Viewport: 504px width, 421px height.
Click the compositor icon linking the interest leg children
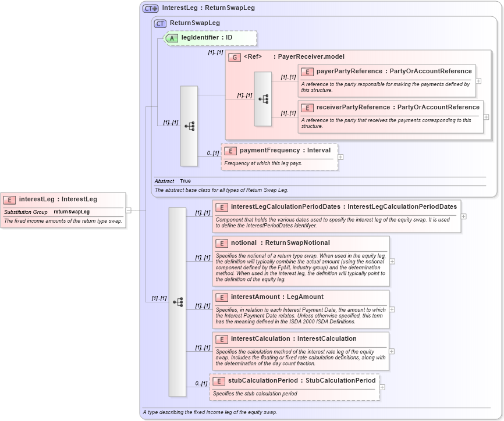click(178, 301)
